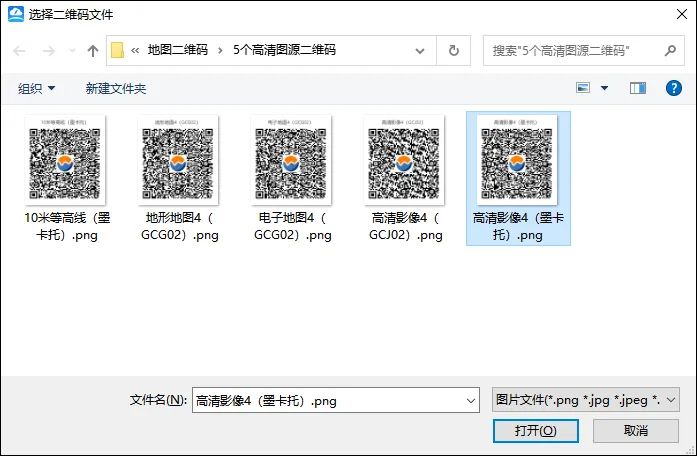Select the 高清影像4（GCJ02）QR thumbnail
The height and width of the screenshot is (456, 697).
pyautogui.click(x=404, y=160)
